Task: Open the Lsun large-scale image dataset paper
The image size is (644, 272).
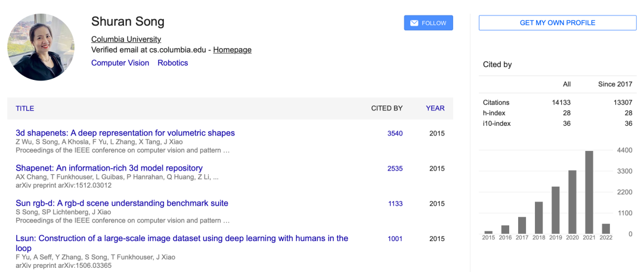Action: pyautogui.click(x=182, y=239)
